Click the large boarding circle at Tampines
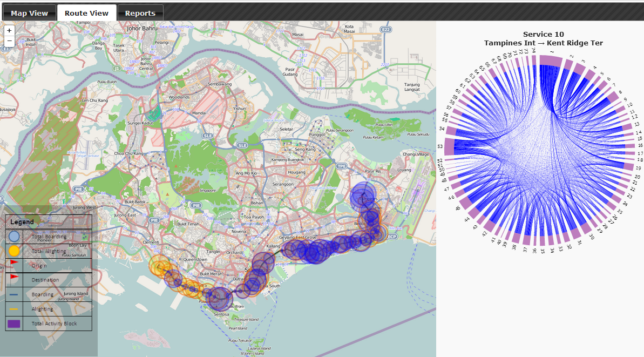 point(363,194)
